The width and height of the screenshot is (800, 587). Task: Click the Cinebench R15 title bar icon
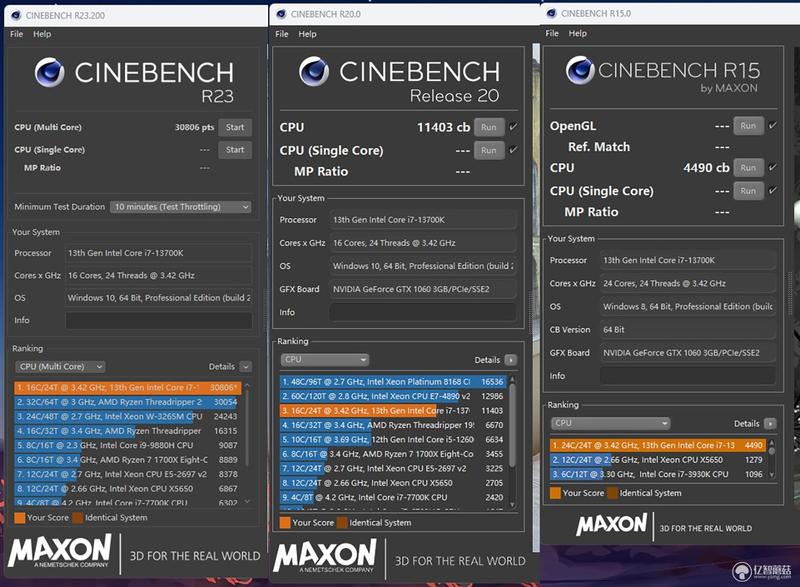pos(552,13)
